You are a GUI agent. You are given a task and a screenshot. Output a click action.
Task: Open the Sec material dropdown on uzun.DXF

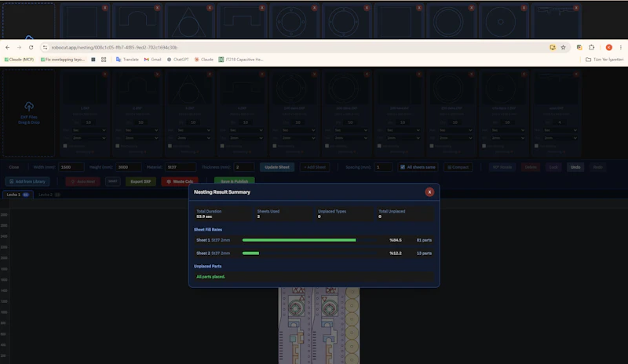point(560,130)
